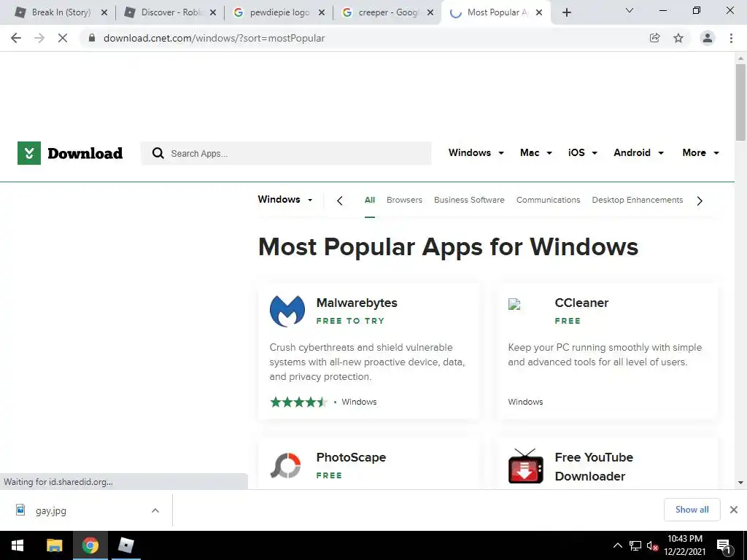Screen dimensions: 747x560
Task: Click the browser back arrow
Action: point(16,38)
